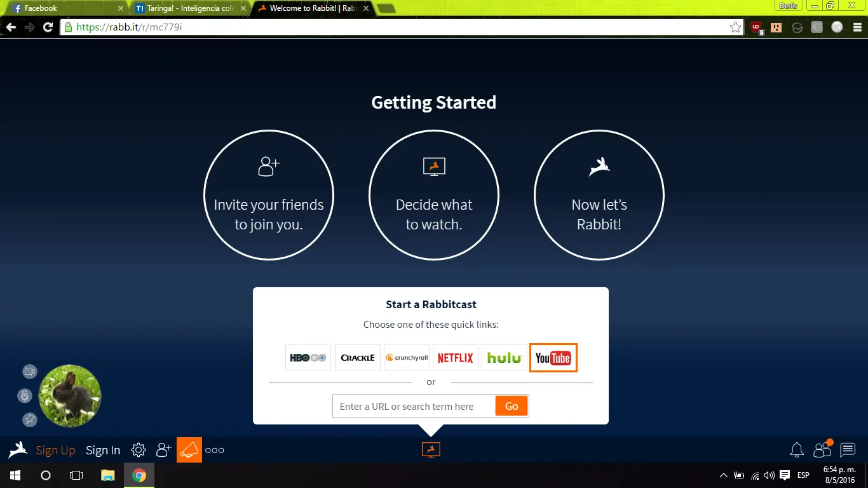Click the circular wave extension icon
Viewport: 868px width, 488px height.
pyautogui.click(x=797, y=27)
